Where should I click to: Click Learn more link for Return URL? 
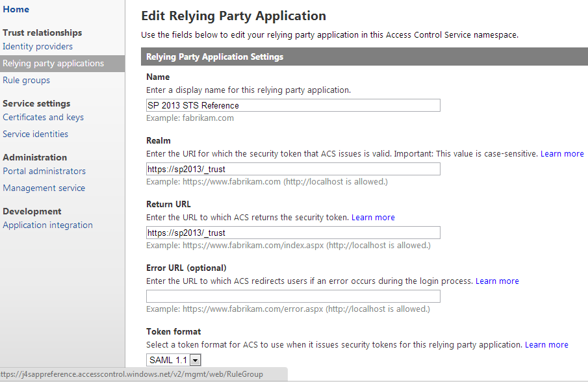(x=373, y=218)
